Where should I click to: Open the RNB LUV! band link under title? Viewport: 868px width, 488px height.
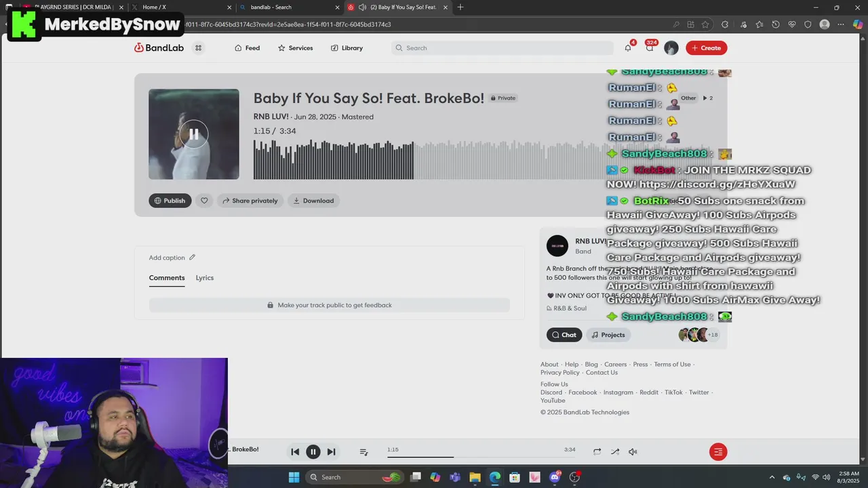click(x=271, y=117)
